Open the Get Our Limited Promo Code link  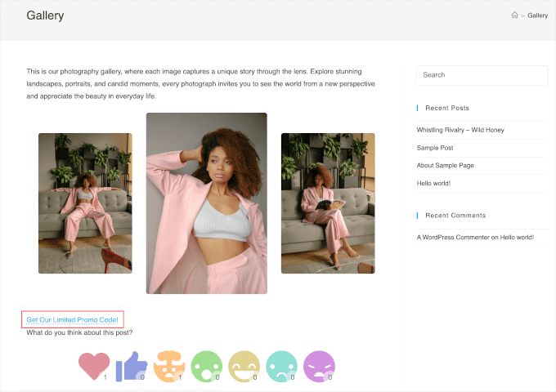coord(73,319)
